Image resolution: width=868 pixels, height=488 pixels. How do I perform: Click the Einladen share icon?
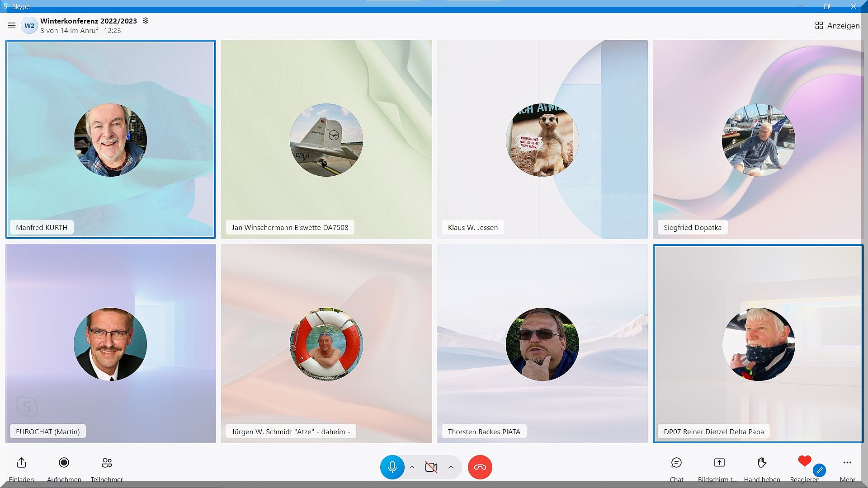(x=21, y=463)
